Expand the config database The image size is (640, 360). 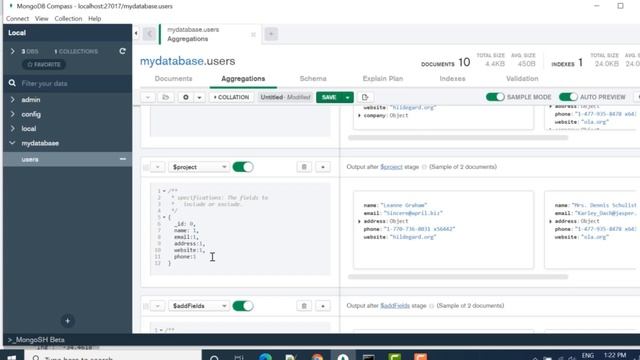[x=12, y=114]
